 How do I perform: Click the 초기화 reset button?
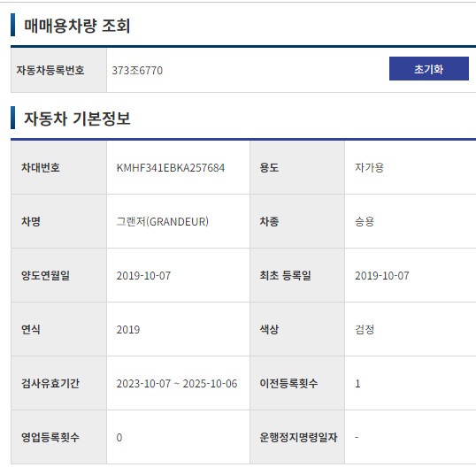coord(428,69)
